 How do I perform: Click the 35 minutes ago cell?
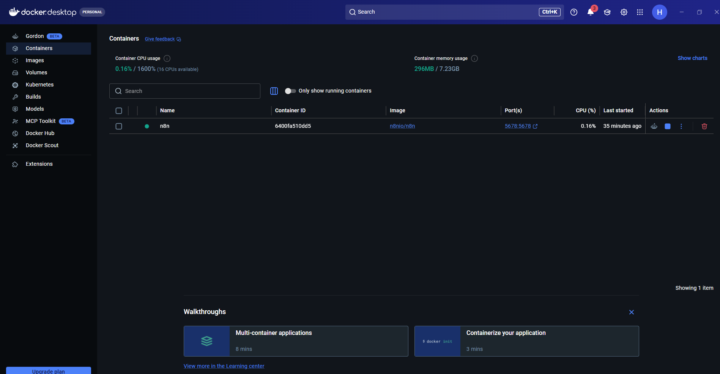tap(622, 126)
